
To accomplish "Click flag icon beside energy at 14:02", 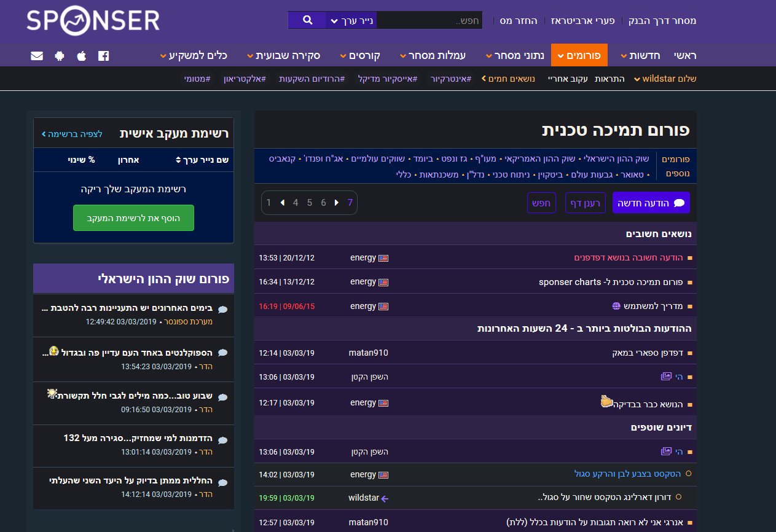I will [x=383, y=475].
